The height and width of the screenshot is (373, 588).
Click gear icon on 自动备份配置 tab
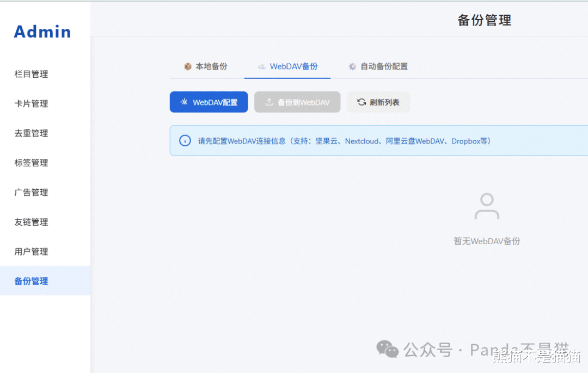coord(352,67)
